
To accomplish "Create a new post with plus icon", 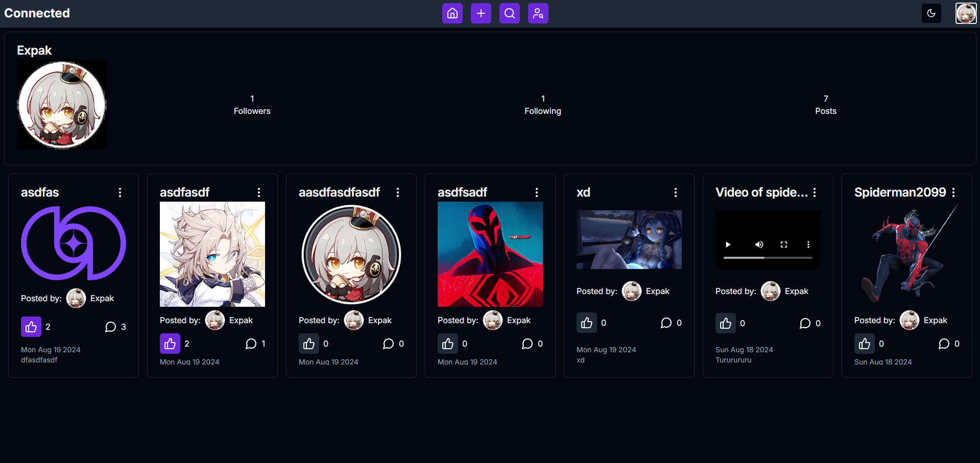I will tap(481, 13).
